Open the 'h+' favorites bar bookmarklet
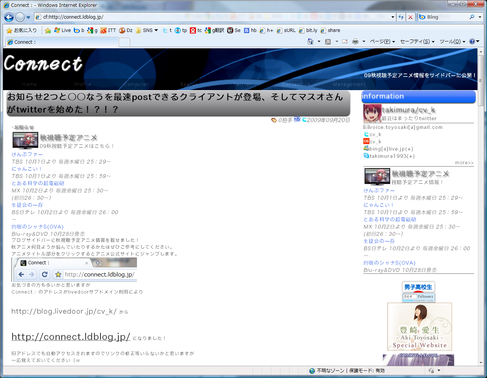 (x=266, y=30)
